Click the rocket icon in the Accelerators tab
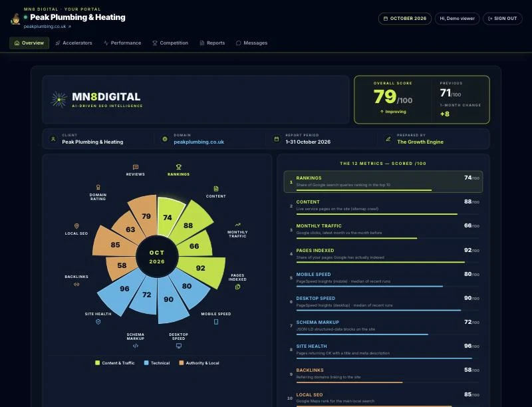 click(x=58, y=43)
